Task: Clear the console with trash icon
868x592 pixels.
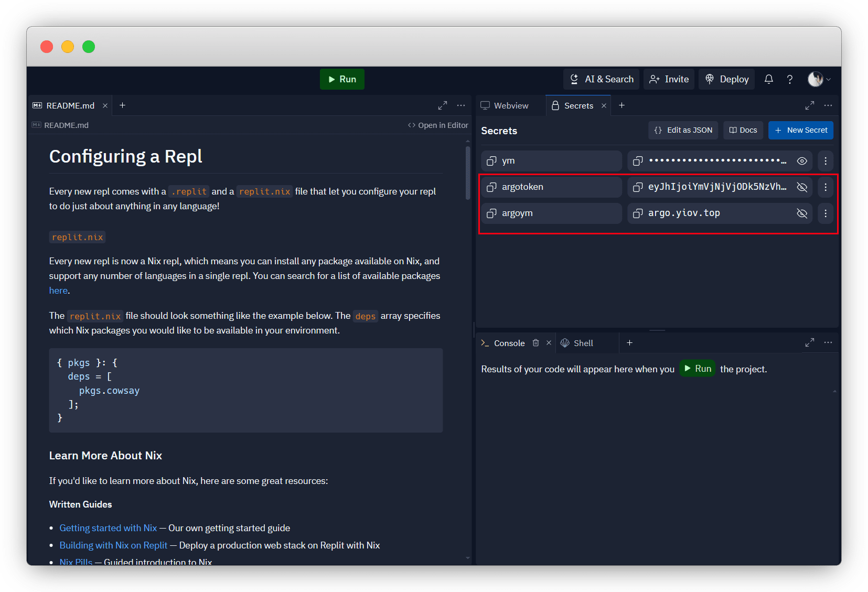Action: (x=535, y=343)
